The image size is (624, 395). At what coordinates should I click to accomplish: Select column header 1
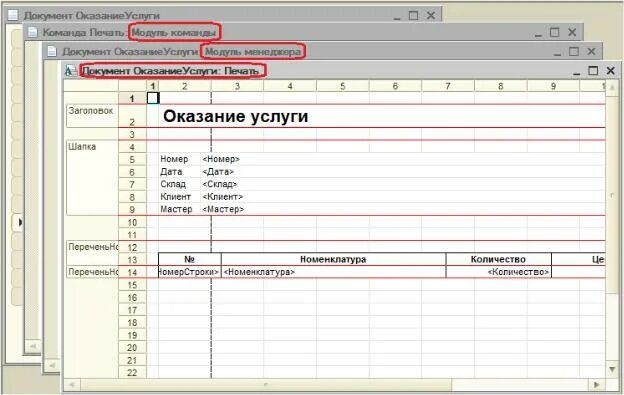click(153, 86)
